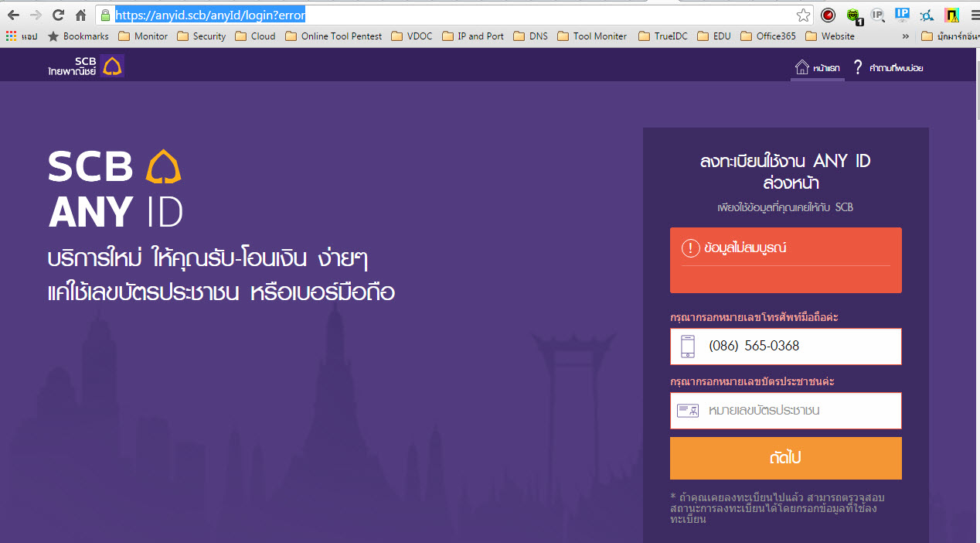This screenshot has height=543, width=980.
Task: Click the กรุณากรอกหมายเลขบัตรประชาชนค่ะ label
Action: pyautogui.click(x=752, y=382)
